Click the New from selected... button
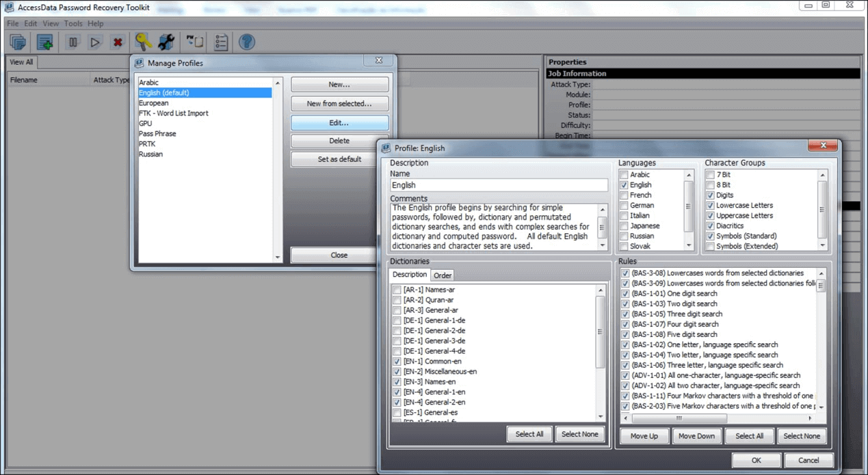Screen dimensions: 868x475 click(339, 104)
